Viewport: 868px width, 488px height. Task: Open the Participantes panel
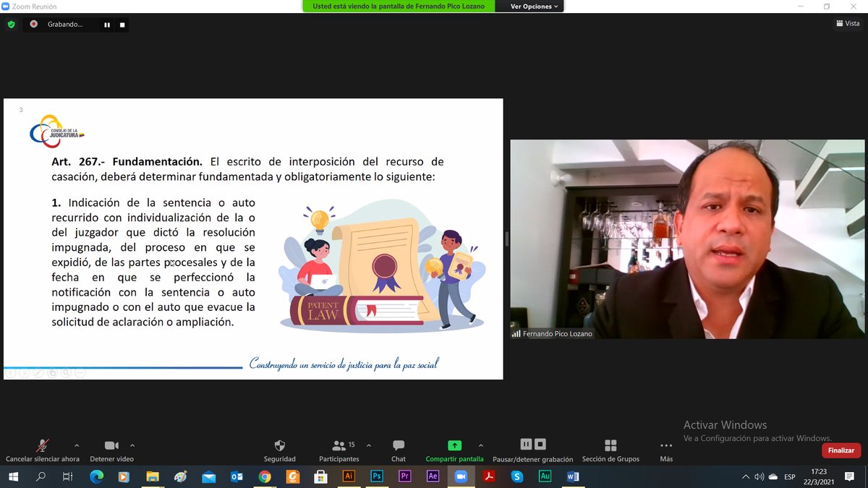click(339, 450)
